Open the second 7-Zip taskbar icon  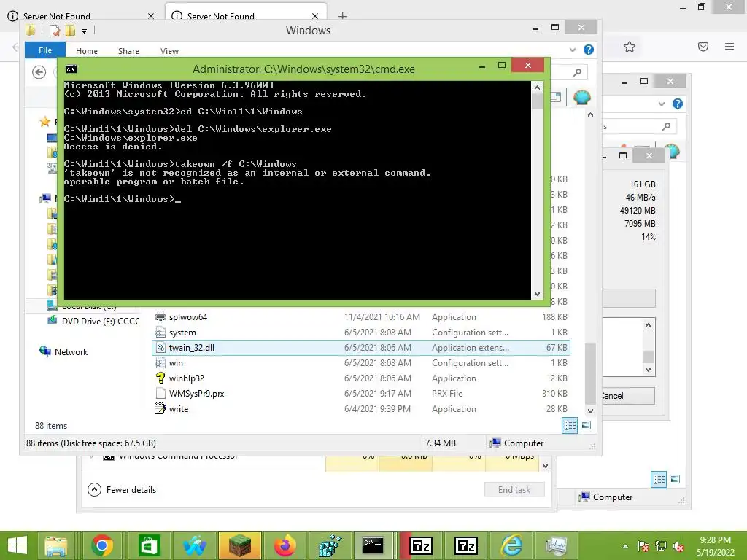(466, 545)
